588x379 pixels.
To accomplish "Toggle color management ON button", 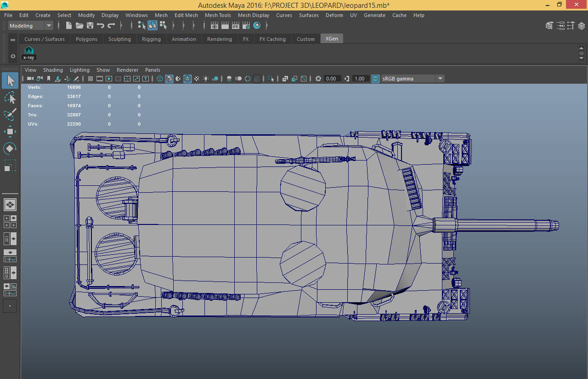I will [x=375, y=79].
